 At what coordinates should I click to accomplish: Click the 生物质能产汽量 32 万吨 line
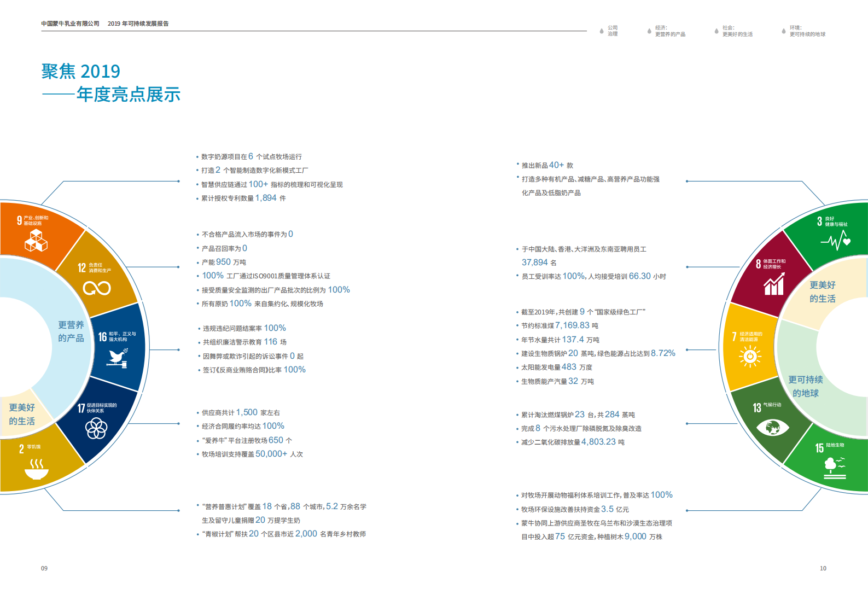557,381
